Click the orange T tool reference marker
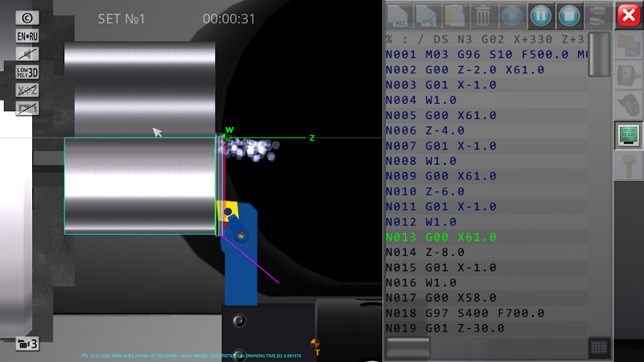 (316, 346)
